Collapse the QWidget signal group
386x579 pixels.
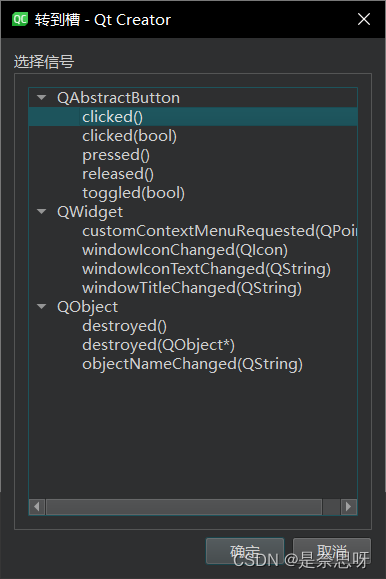point(42,212)
